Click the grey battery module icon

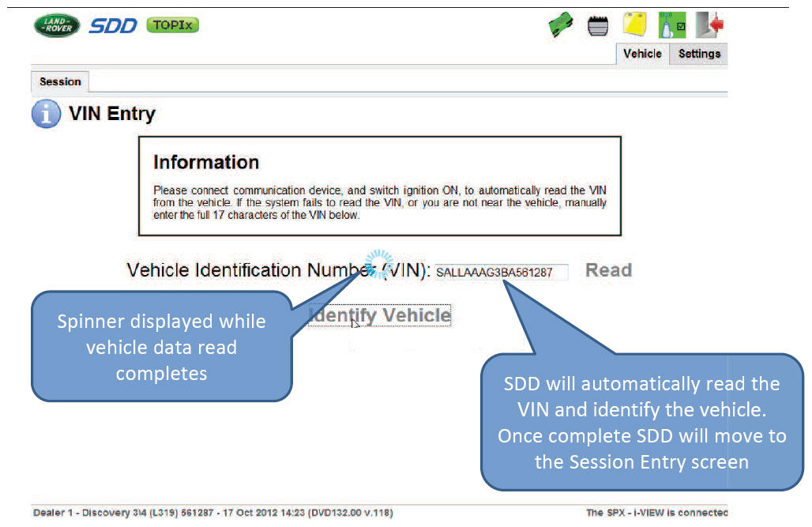600,27
